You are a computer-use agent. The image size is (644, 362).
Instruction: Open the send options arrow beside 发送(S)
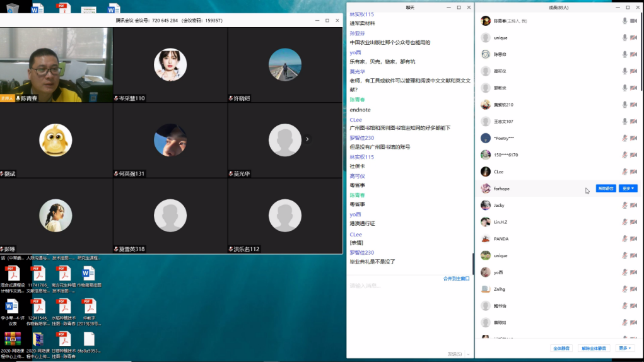(x=467, y=354)
